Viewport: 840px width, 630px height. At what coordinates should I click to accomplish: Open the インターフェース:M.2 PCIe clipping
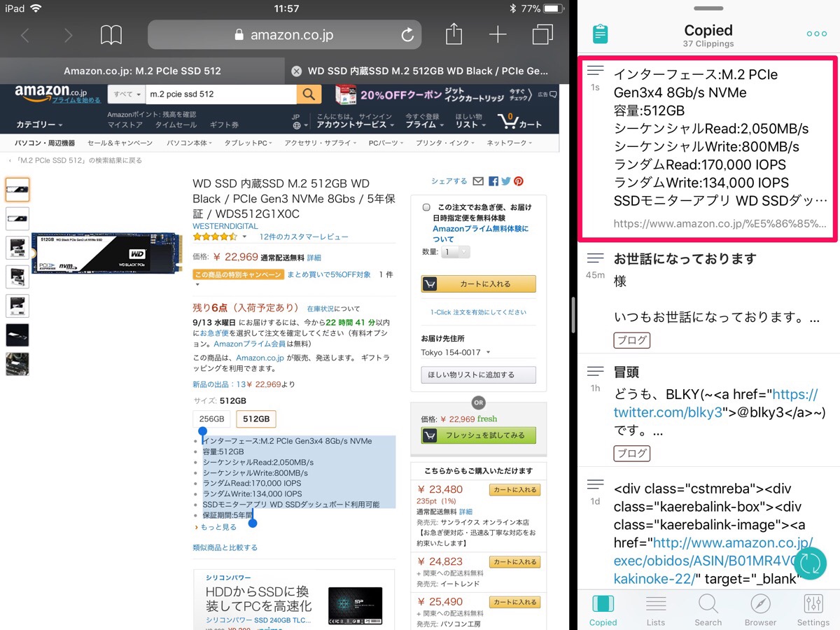click(x=708, y=150)
